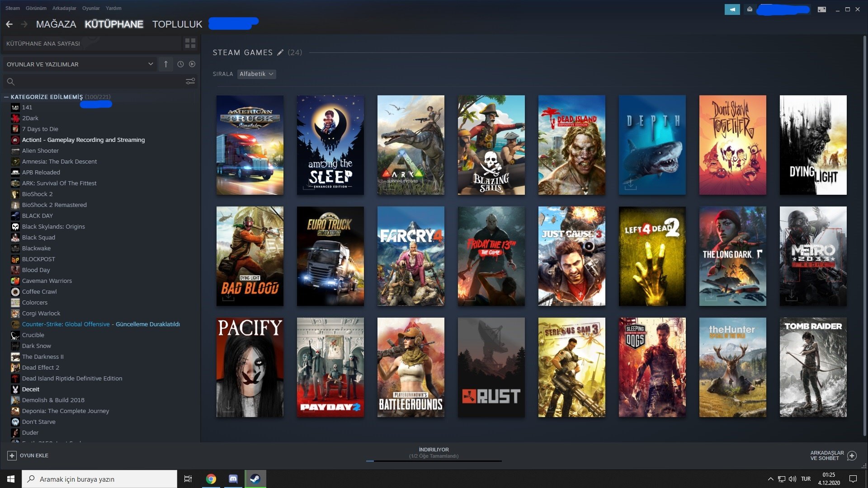
Task: Switch library to grid view icon
Action: point(190,43)
